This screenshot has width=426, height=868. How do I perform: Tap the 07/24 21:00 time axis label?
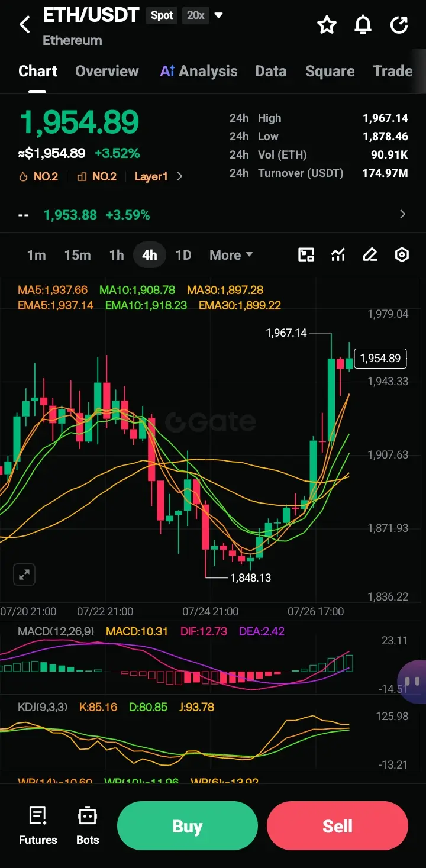(x=211, y=611)
